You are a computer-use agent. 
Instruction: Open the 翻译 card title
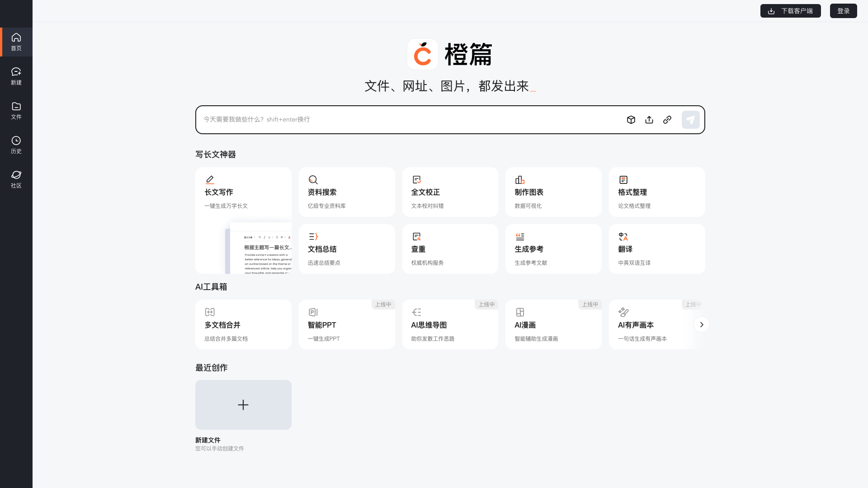(625, 249)
